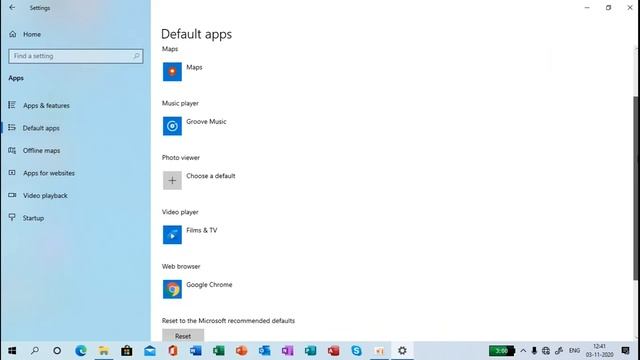This screenshot has height=360, width=640.
Task: Click the microphone tray icon
Action: tap(534, 351)
